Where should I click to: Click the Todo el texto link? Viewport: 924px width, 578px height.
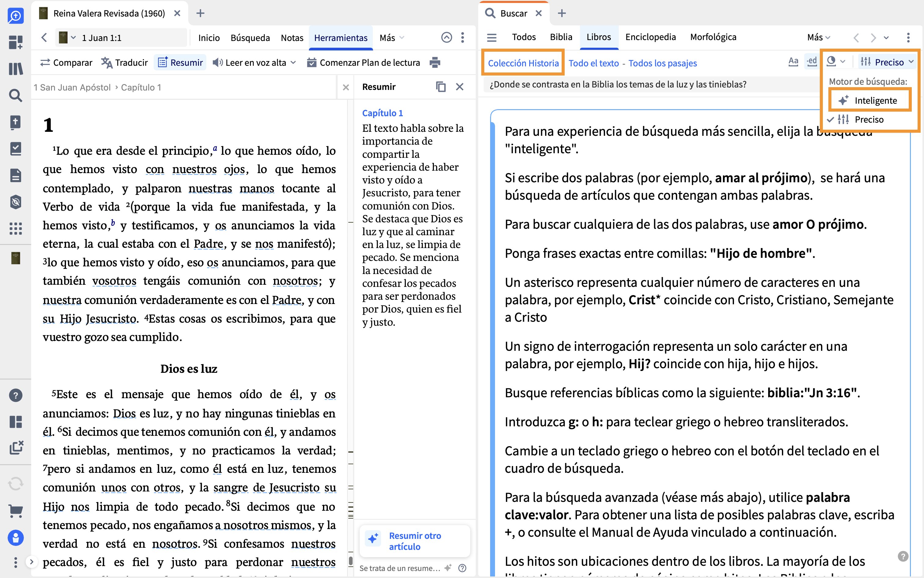coord(593,63)
